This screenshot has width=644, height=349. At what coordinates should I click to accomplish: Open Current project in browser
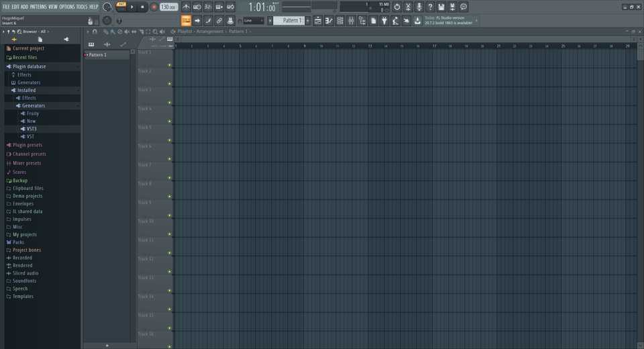tap(25, 48)
